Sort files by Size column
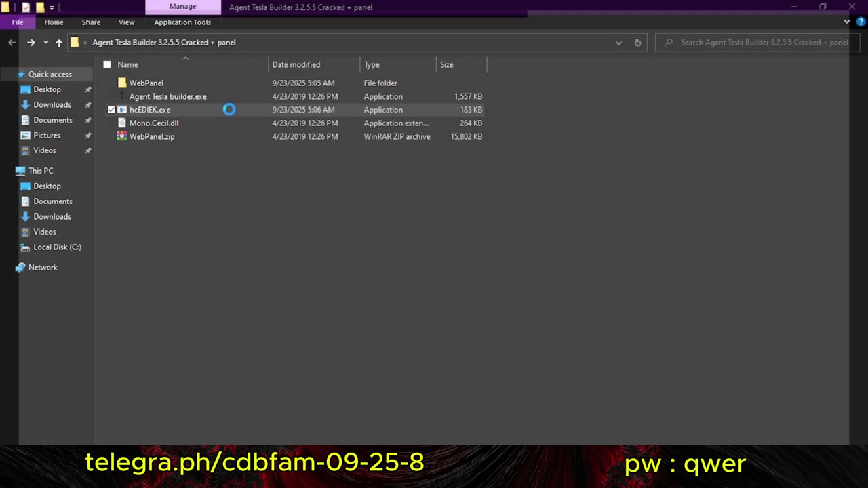Image resolution: width=868 pixels, height=488 pixels. (x=447, y=64)
